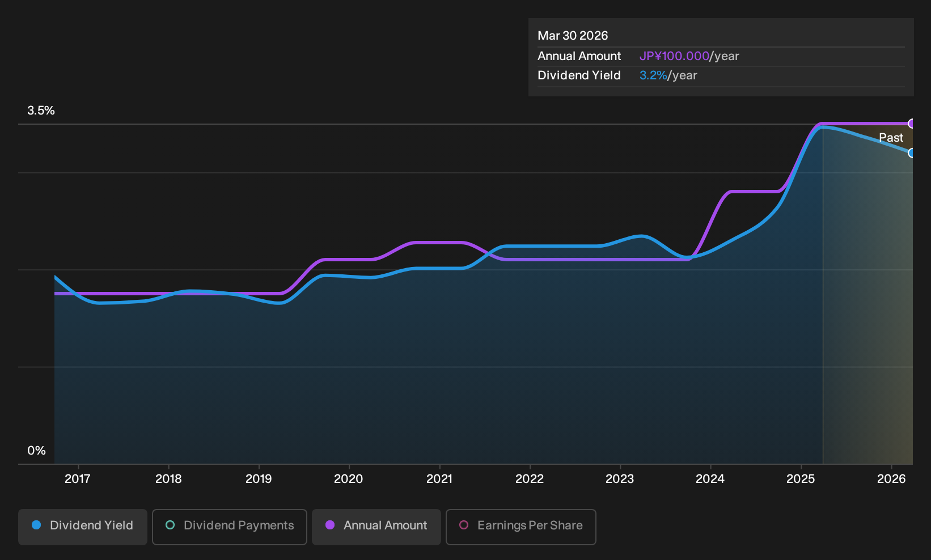Click the teal Dividend Payments legend circle

coord(170,525)
